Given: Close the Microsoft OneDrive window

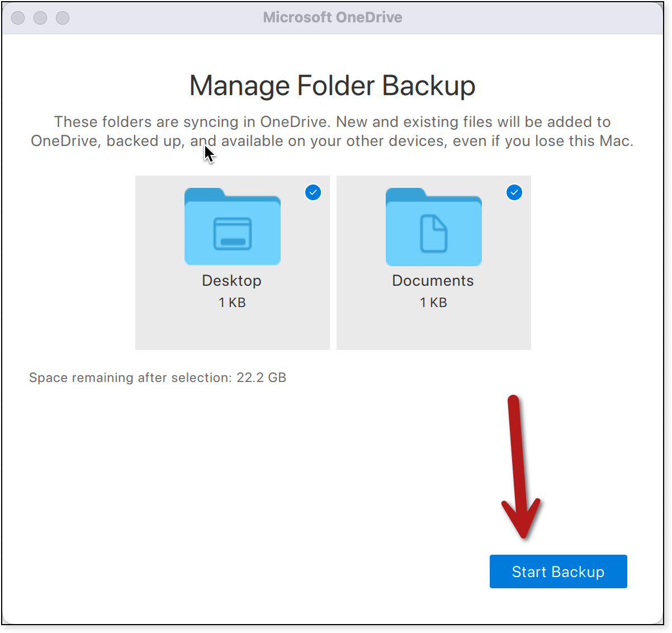Looking at the screenshot, I should (x=18, y=18).
